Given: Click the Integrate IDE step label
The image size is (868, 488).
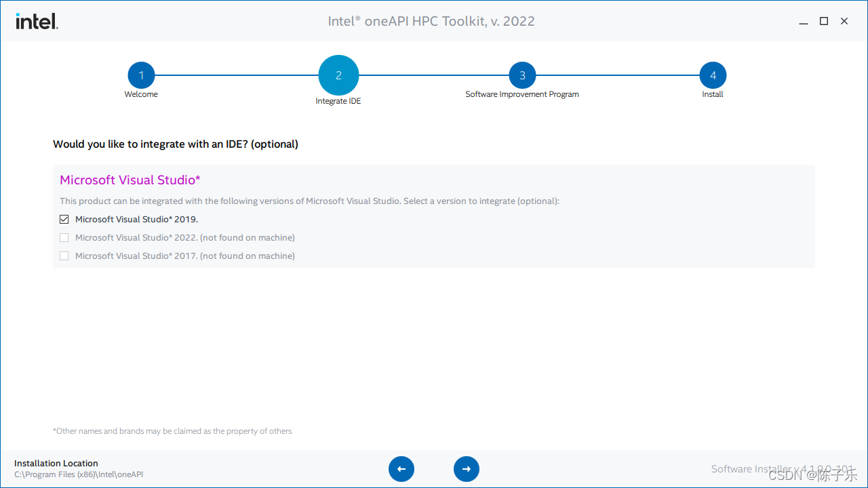Looking at the screenshot, I should [338, 101].
